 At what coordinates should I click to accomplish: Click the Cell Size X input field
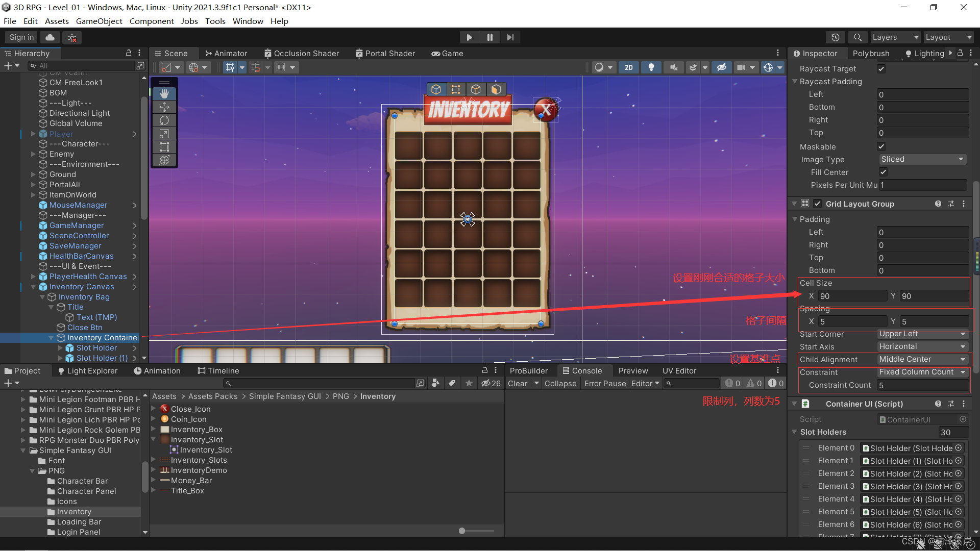point(852,296)
